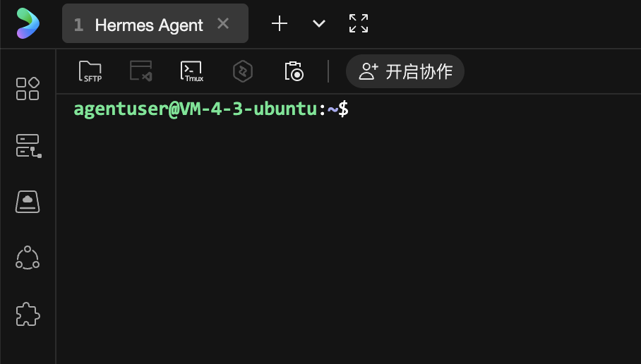
Task: Switch to the Hermes Agent tab
Action: coord(148,25)
